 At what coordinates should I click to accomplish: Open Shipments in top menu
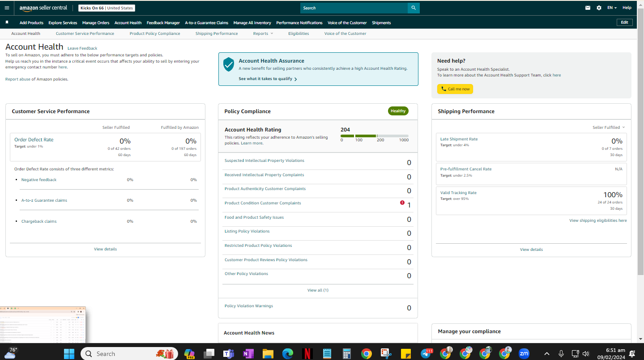click(x=381, y=23)
